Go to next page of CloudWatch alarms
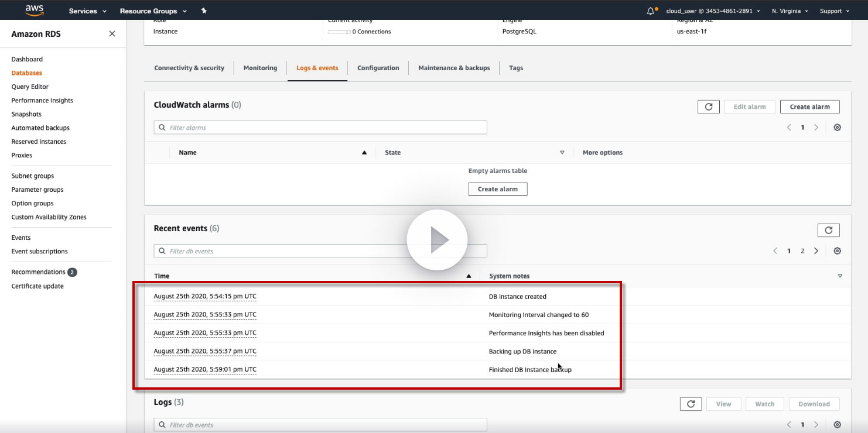 (x=816, y=128)
